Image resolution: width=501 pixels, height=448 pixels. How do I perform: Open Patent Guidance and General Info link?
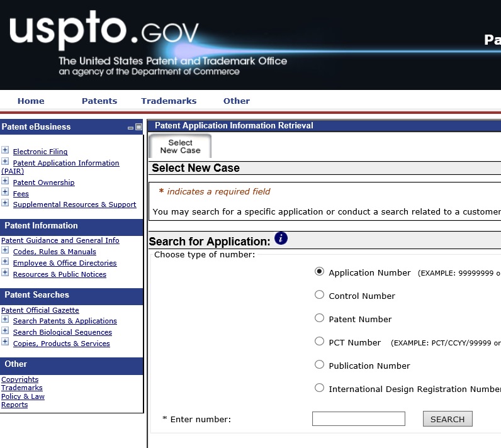(60, 240)
